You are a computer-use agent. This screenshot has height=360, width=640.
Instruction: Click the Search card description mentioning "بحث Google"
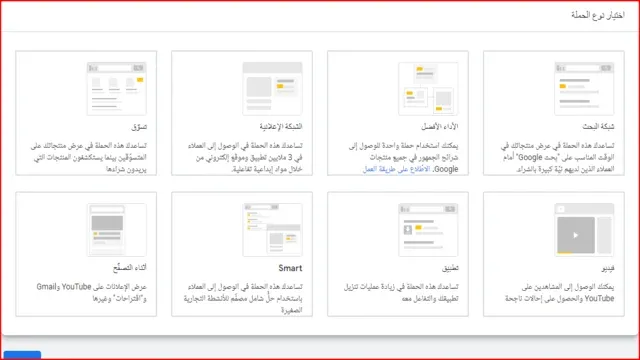click(x=558, y=157)
